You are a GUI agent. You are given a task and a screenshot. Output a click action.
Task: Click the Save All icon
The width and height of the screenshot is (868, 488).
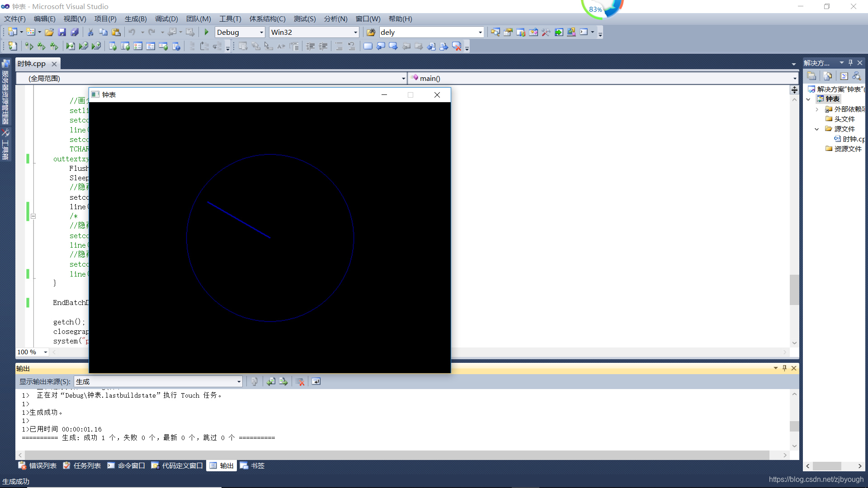pyautogui.click(x=75, y=32)
